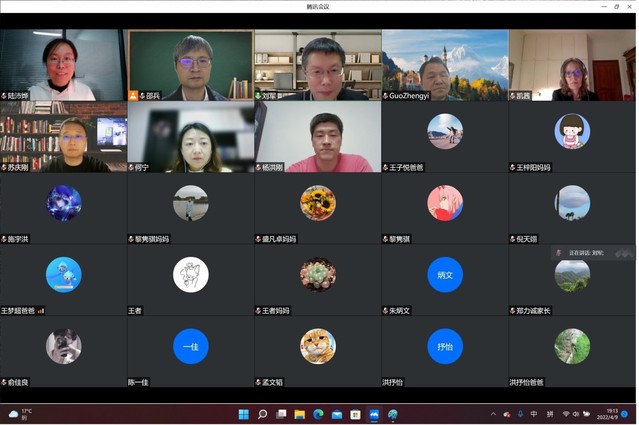639x425 pixels.
Task: Open the clock and date panel
Action: pos(611,414)
